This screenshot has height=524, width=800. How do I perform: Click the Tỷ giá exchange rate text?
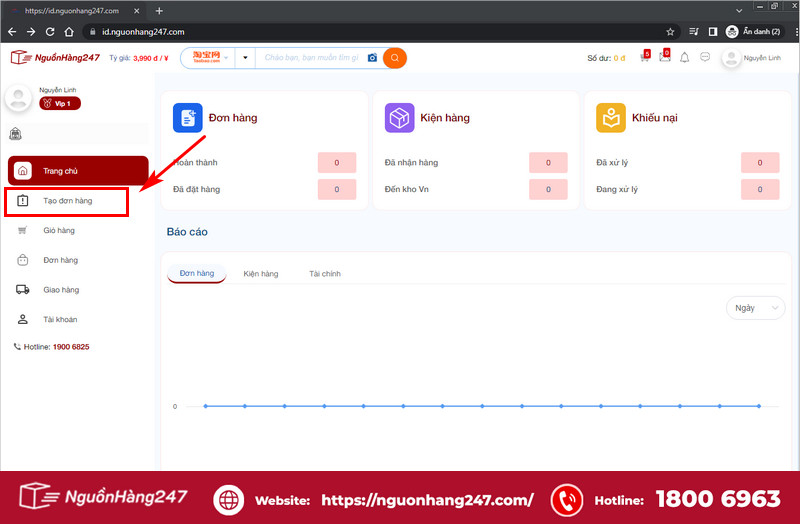click(139, 58)
